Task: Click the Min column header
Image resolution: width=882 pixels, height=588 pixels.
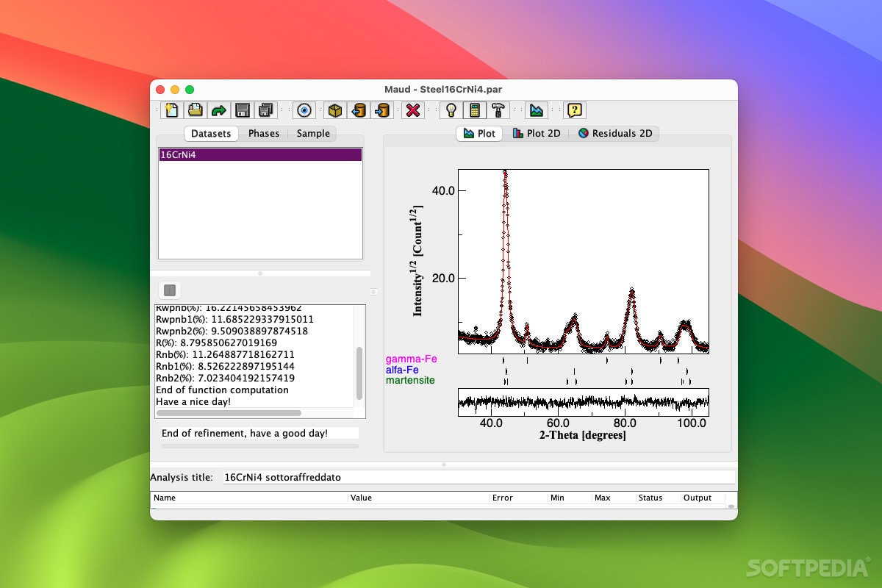Action: pyautogui.click(x=570, y=498)
